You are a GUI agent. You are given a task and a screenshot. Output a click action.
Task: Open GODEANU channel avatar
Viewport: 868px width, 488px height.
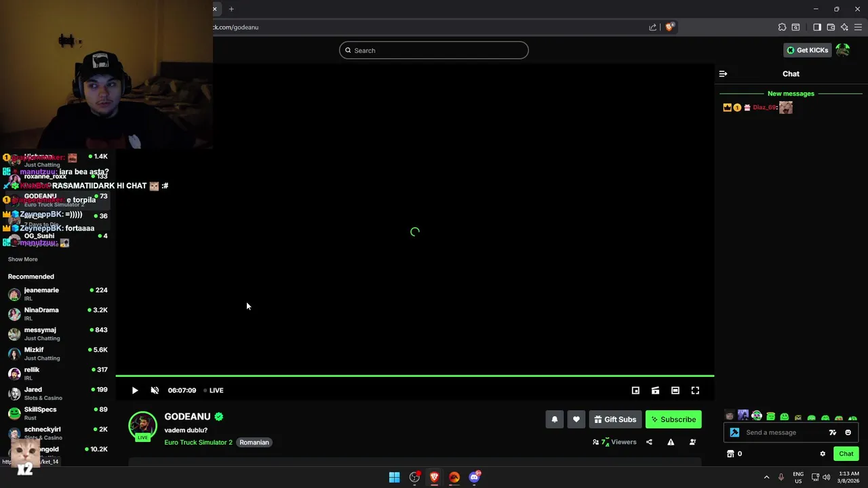(x=142, y=426)
